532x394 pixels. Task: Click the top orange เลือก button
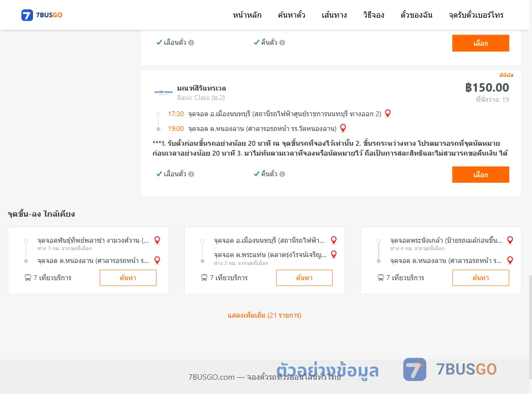click(x=480, y=43)
